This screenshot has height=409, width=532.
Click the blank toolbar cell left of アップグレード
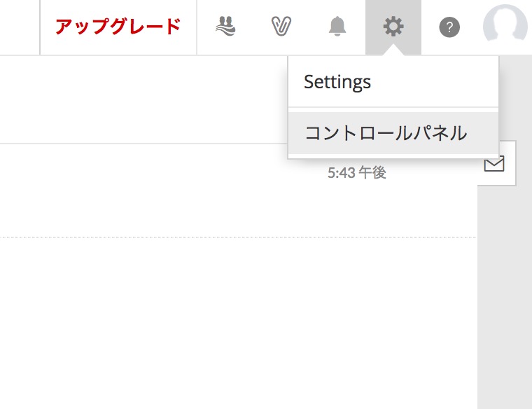tap(20, 27)
